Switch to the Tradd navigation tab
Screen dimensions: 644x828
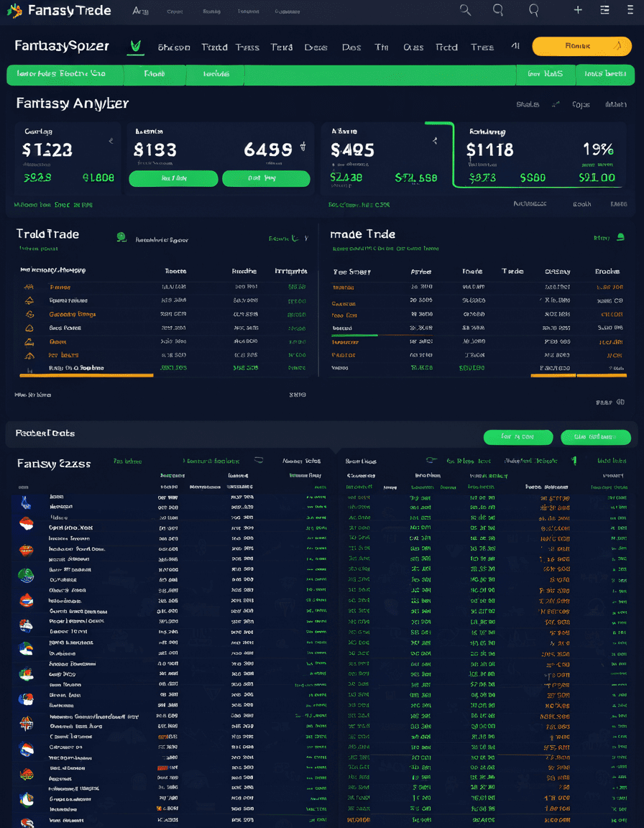(x=214, y=47)
